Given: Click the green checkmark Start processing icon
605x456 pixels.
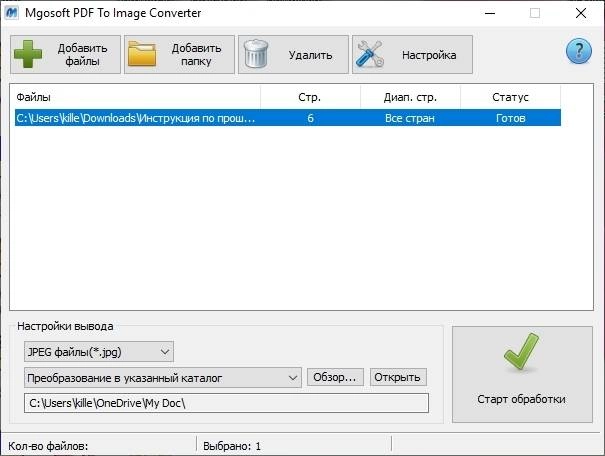Looking at the screenshot, I should pyautogui.click(x=521, y=351).
